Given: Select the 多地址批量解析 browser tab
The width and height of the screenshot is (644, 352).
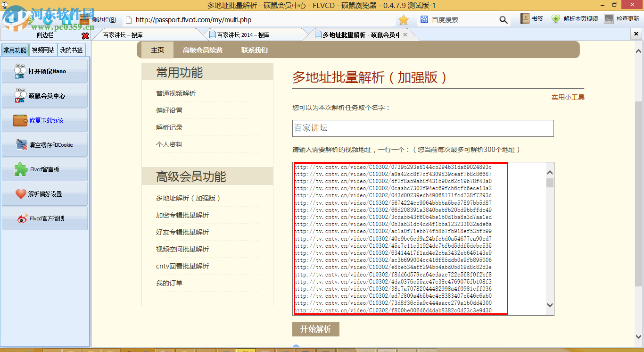Looking at the screenshot, I should click(361, 35).
